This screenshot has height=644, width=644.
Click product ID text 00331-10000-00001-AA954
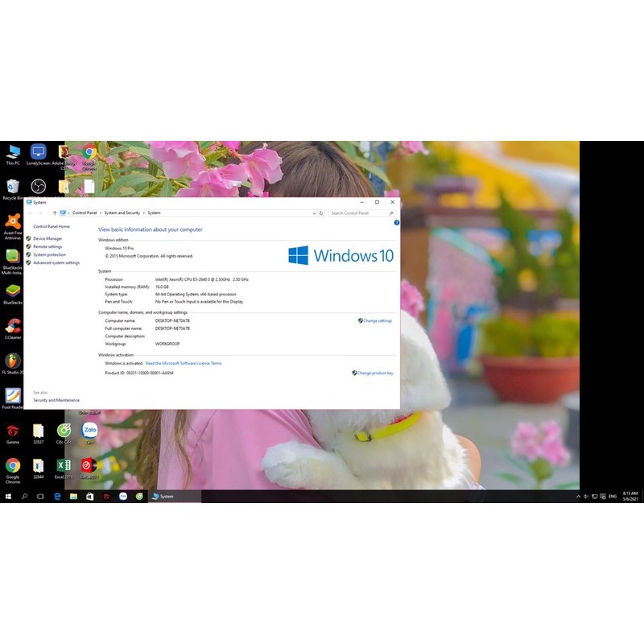coord(150,373)
